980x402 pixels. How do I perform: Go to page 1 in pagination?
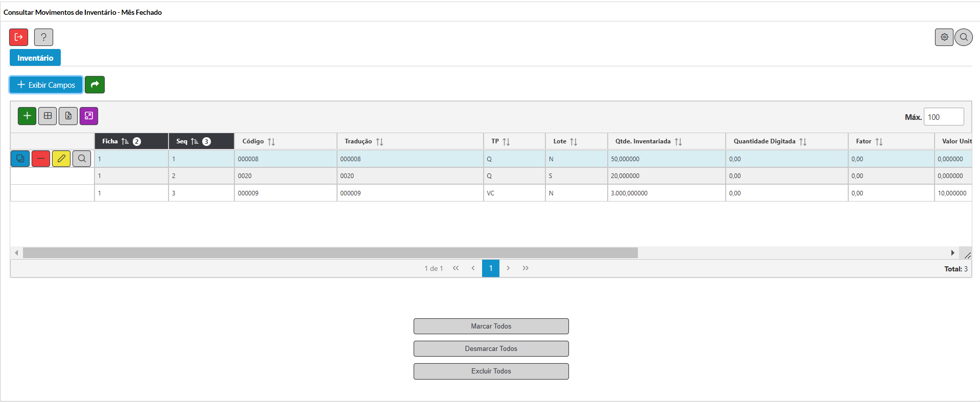[x=490, y=268]
